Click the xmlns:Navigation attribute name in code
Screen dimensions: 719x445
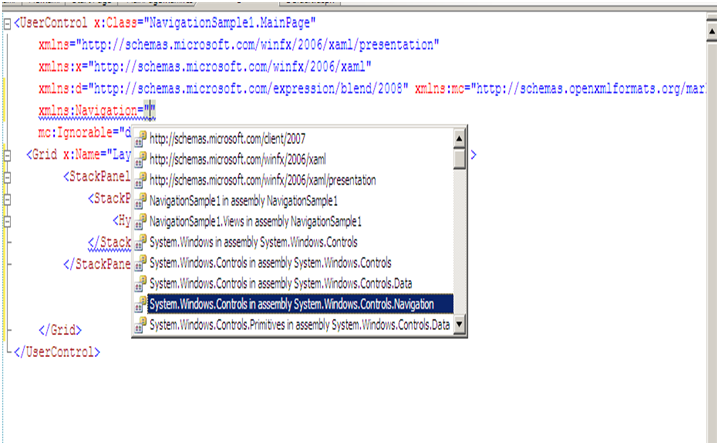click(x=87, y=111)
